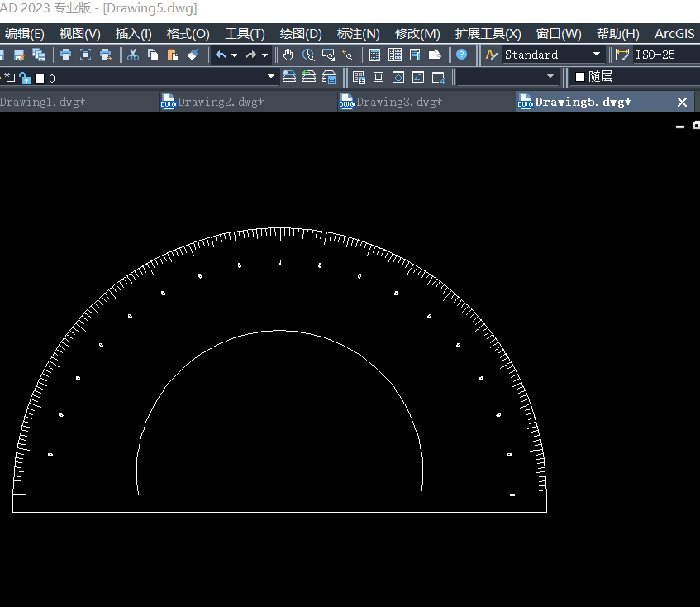This screenshot has width=700, height=607.
Task: Open the Tool Palettes icon
Action: tap(415, 55)
